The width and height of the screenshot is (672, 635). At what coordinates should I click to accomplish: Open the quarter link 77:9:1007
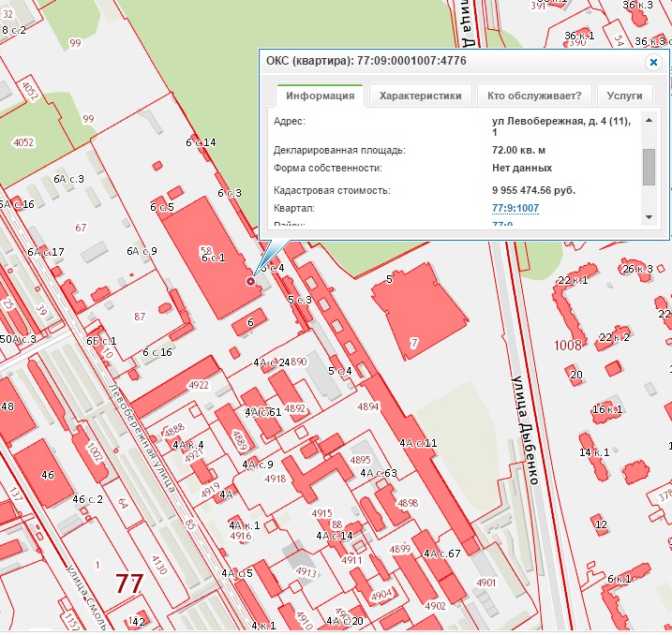click(x=515, y=208)
